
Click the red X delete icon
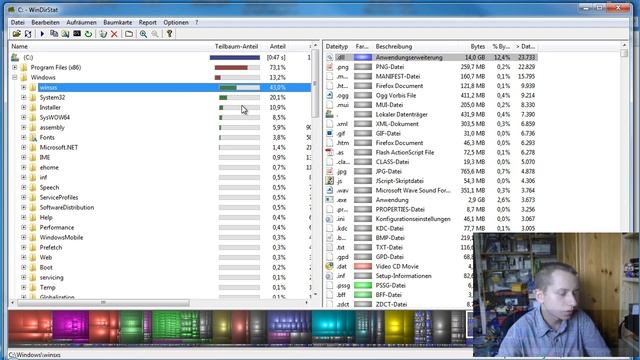(114, 34)
